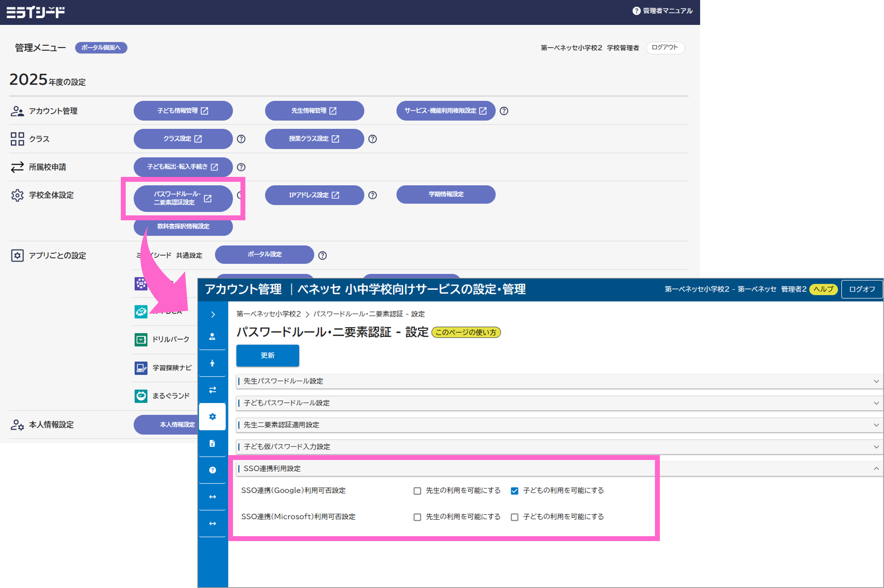
Task: Click the Excel file icon in sidebar
Action: point(212,444)
